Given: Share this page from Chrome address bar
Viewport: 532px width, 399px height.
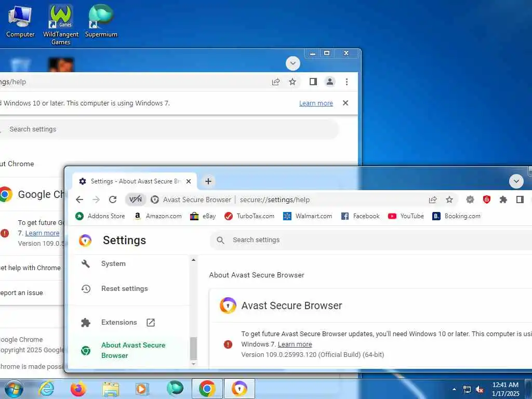Looking at the screenshot, I should click(x=276, y=82).
